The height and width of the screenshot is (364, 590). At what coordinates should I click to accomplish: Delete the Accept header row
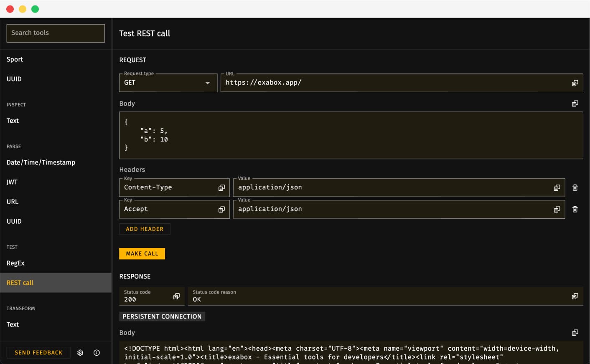[575, 210]
